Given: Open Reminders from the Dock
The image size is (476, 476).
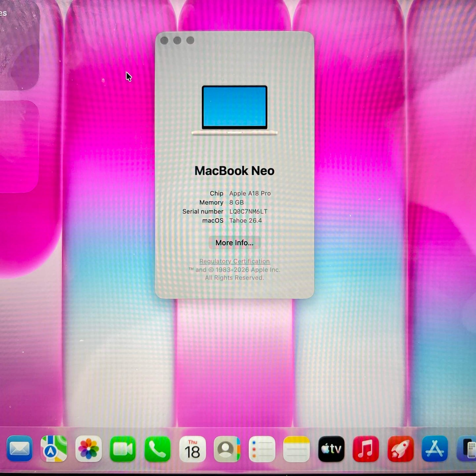Looking at the screenshot, I should pos(262,449).
